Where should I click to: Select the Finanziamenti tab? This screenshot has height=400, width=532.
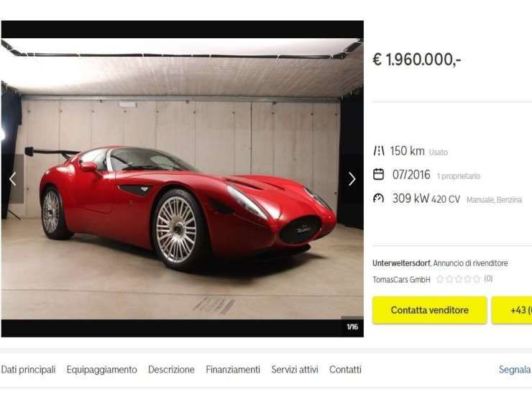coord(233,370)
